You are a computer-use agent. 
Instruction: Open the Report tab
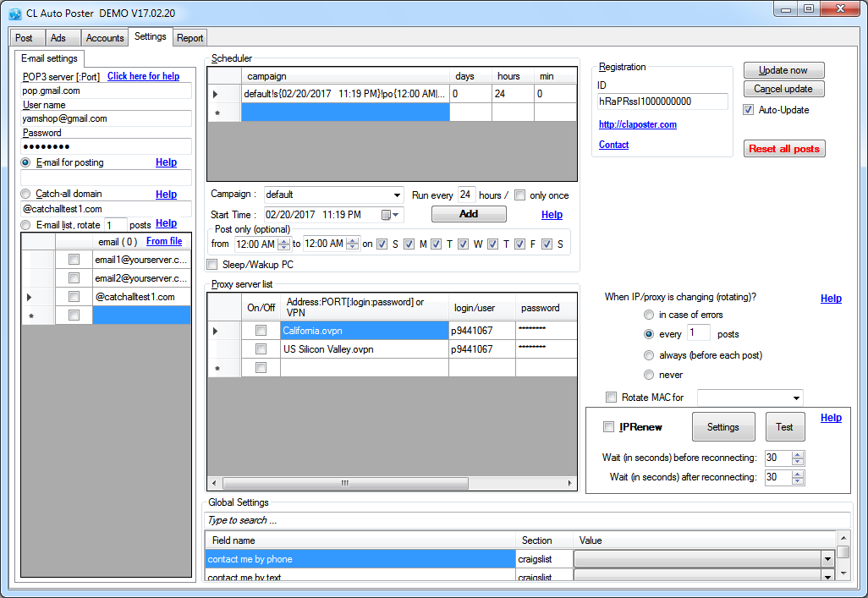[190, 38]
